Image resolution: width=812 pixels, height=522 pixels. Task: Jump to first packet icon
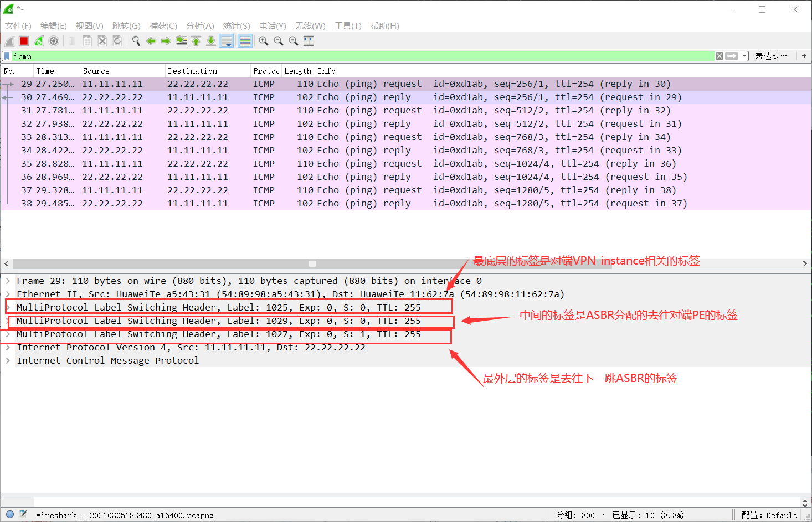[x=196, y=41]
